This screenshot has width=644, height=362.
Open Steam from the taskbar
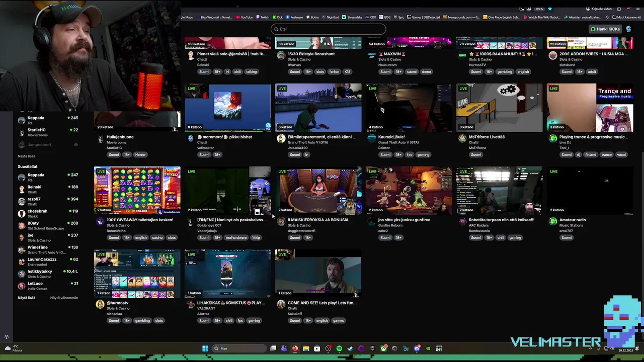(350, 348)
